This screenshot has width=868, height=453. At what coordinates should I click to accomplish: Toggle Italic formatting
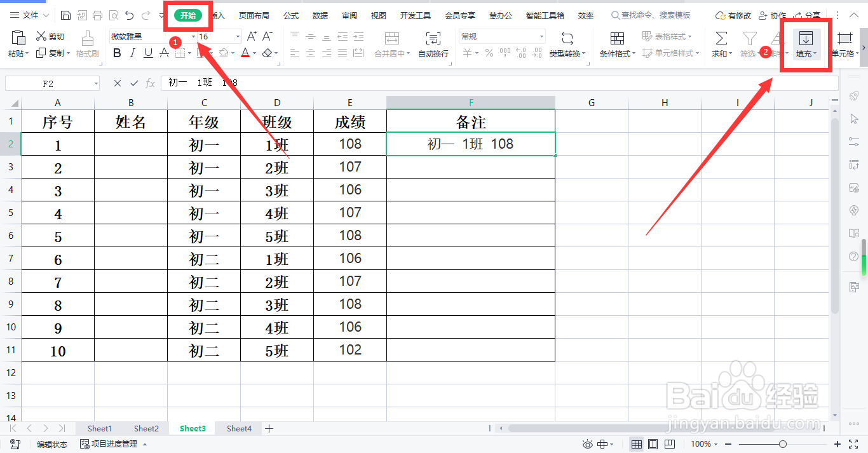[x=133, y=53]
